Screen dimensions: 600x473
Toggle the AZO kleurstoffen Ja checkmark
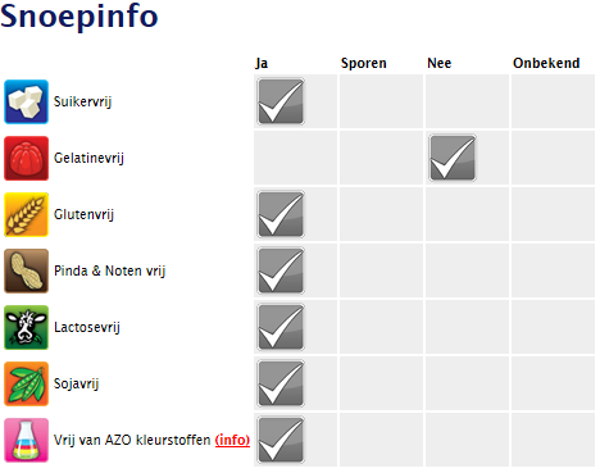(280, 440)
